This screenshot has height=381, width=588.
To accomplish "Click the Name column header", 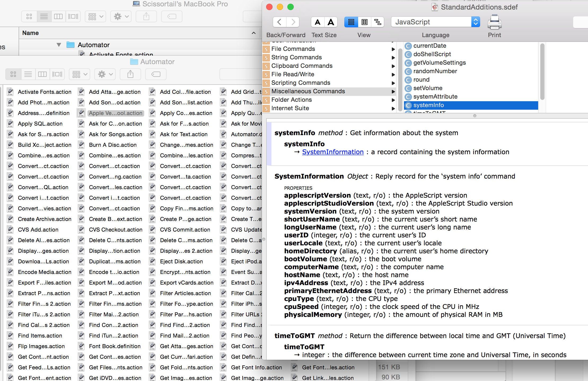I will point(30,33).
